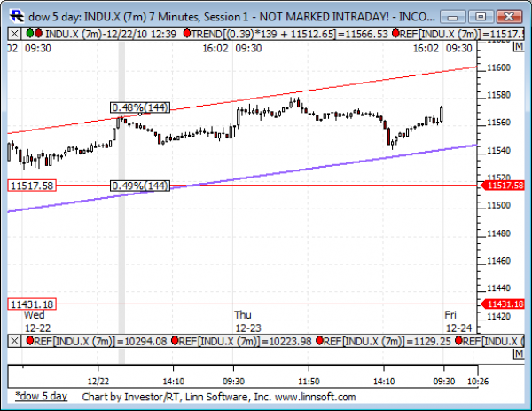Screen dimensions: 532x411
Task: Click the right 11431.18 red price tag
Action: [x=503, y=304]
